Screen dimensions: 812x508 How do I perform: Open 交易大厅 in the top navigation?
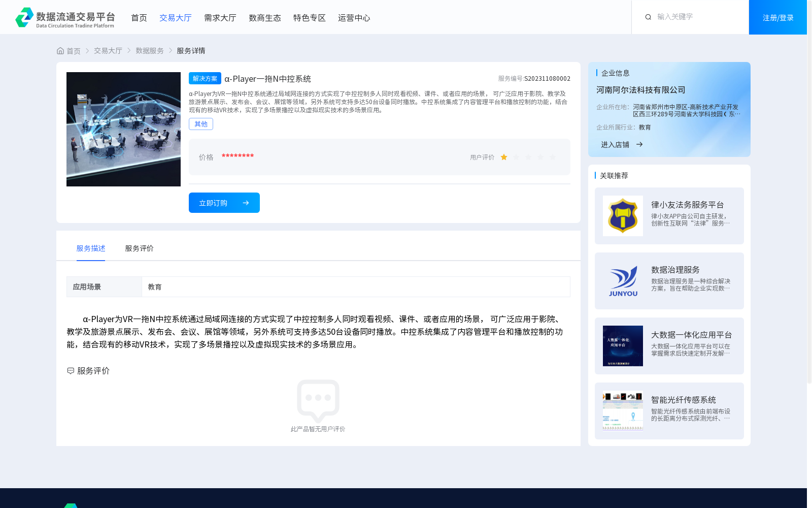click(x=176, y=18)
